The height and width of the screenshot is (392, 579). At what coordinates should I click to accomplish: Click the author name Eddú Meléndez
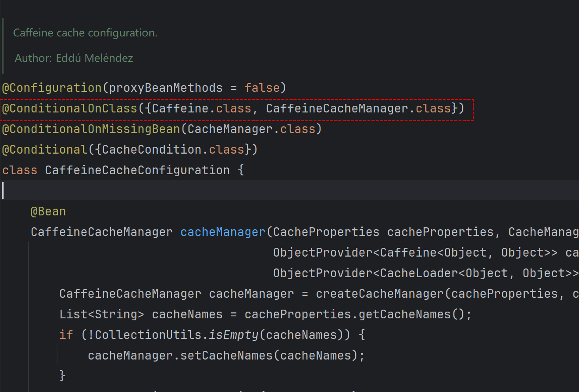[x=94, y=58]
